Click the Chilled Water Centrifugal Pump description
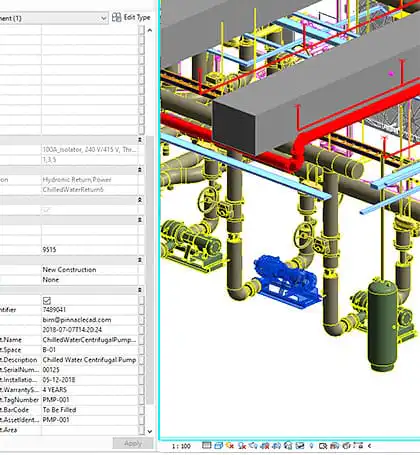This screenshot has width=420, height=455. 89,360
